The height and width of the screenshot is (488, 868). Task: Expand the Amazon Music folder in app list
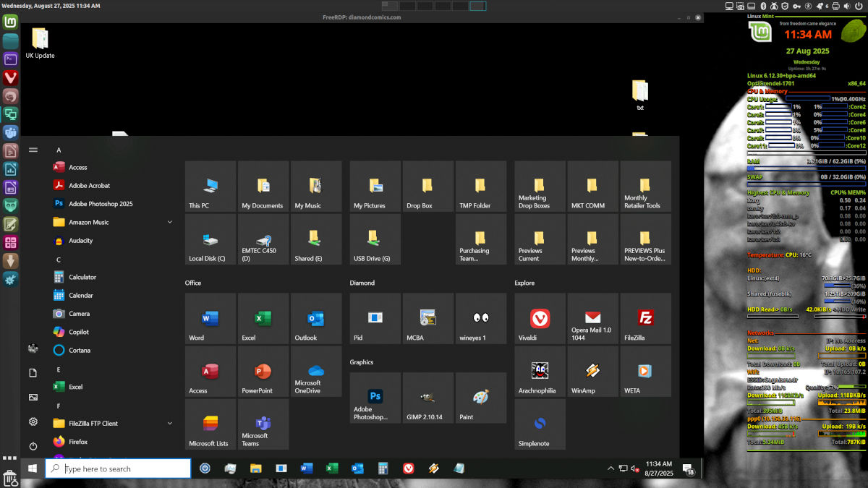(x=170, y=222)
